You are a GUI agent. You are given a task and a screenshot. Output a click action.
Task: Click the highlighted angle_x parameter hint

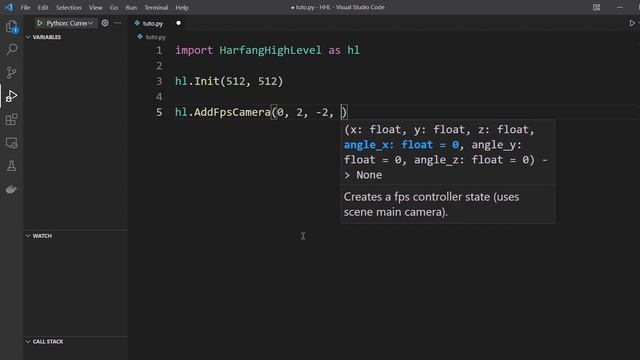tap(402, 144)
